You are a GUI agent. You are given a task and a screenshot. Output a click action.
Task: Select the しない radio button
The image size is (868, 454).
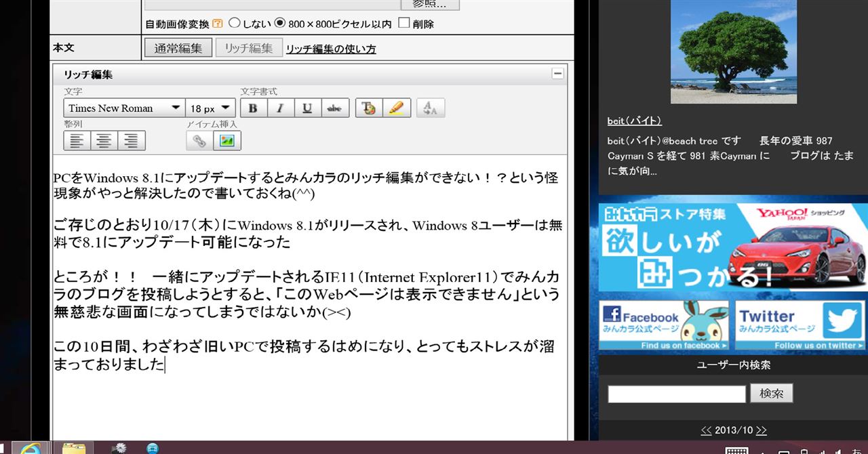[x=235, y=23]
